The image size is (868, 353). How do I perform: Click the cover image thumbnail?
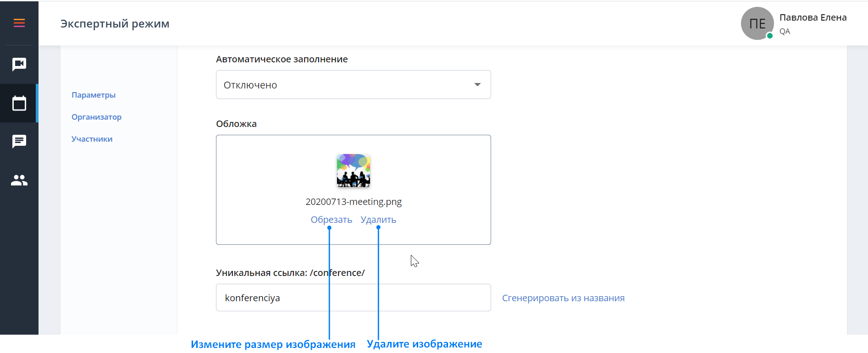click(354, 171)
